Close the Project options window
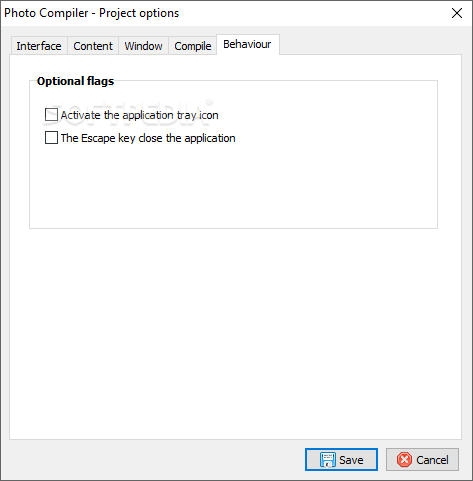The height and width of the screenshot is (481, 473). (457, 13)
